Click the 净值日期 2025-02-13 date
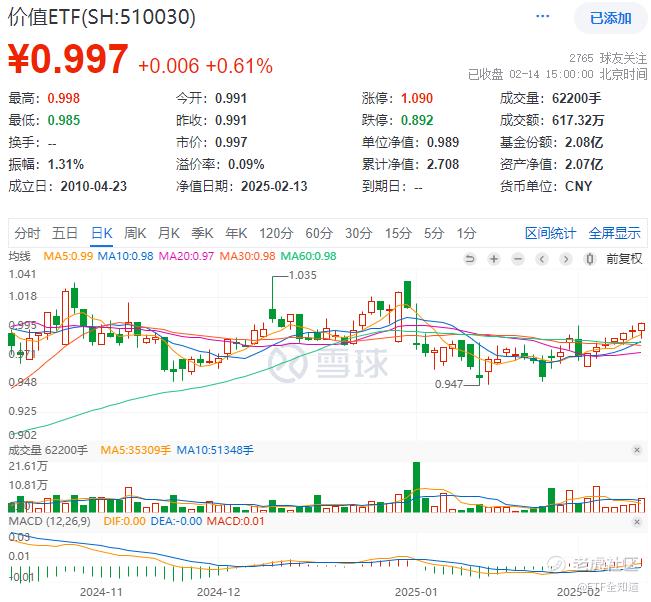 pos(274,186)
